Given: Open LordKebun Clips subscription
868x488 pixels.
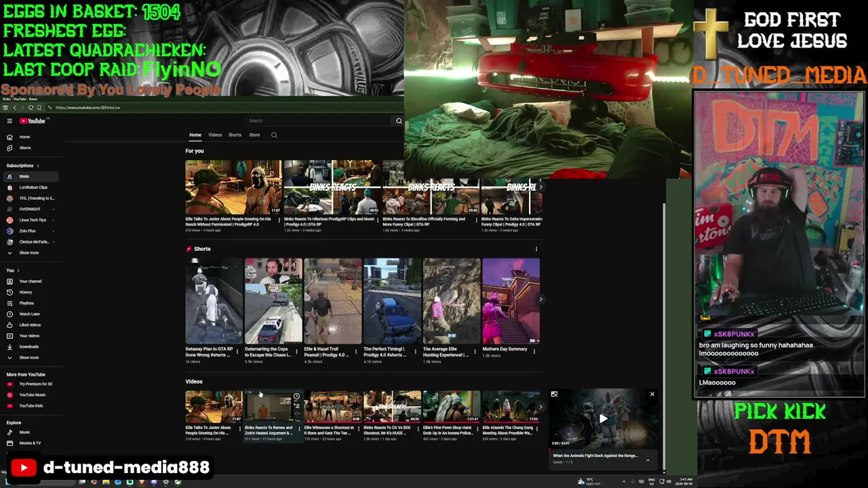Looking at the screenshot, I should [31, 187].
